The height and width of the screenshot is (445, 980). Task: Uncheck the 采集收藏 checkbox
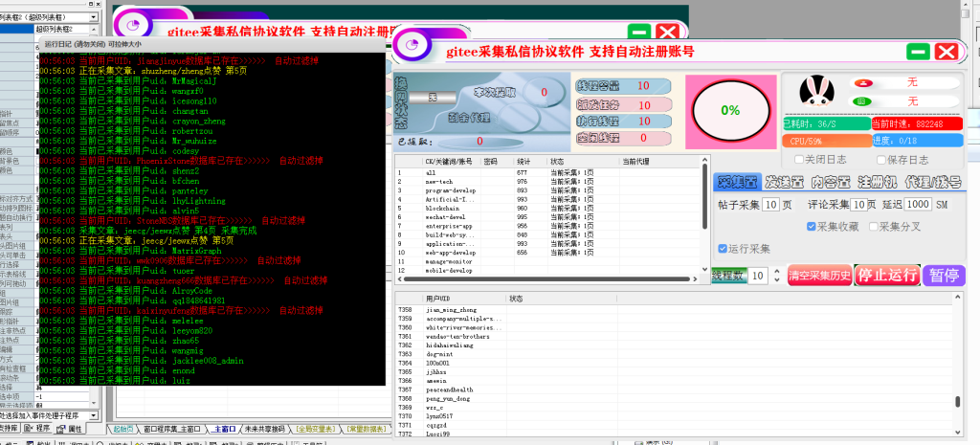(810, 227)
